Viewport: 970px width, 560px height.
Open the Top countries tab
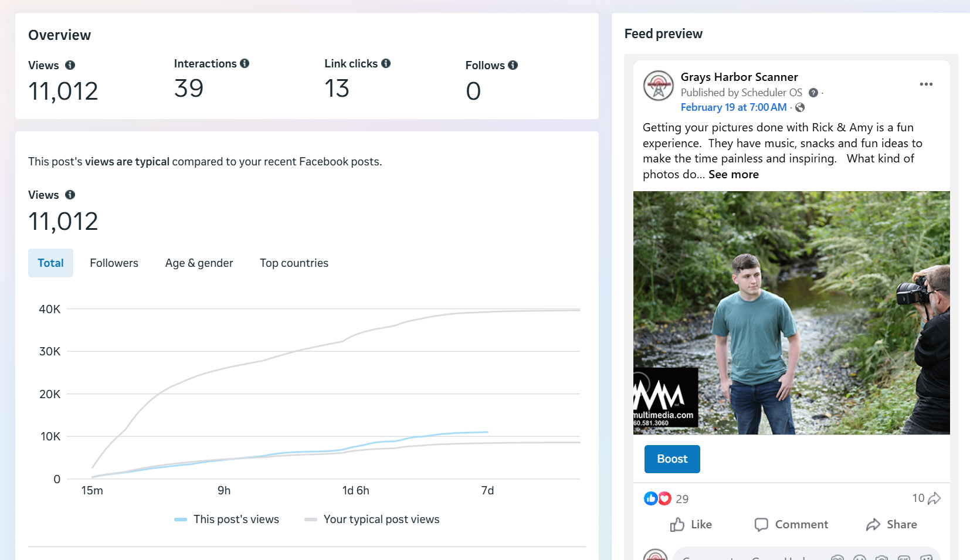(294, 263)
